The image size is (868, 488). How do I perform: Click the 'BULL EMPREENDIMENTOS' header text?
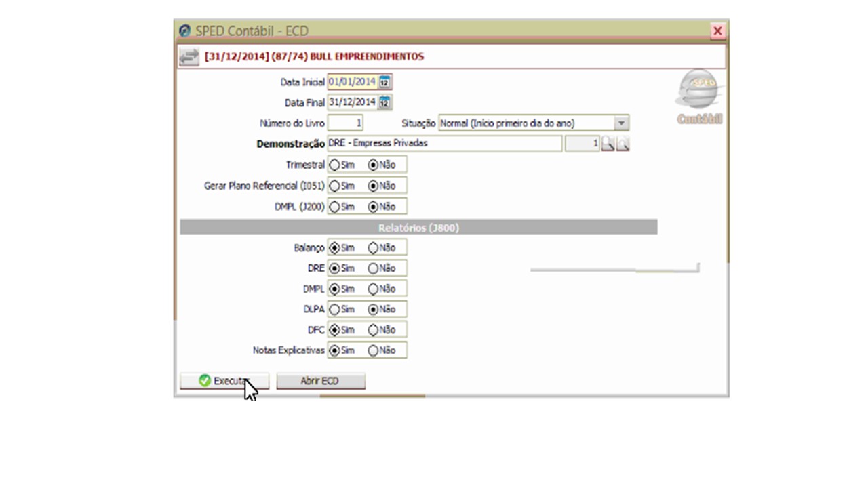pyautogui.click(x=367, y=57)
